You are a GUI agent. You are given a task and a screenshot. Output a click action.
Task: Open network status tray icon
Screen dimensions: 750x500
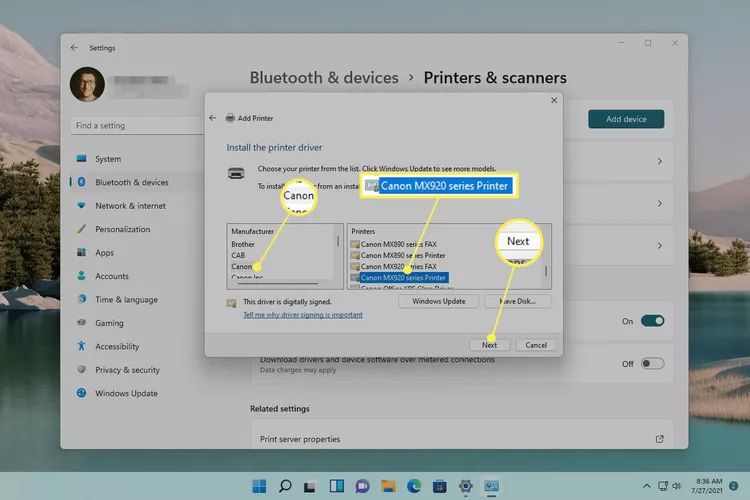click(663, 486)
